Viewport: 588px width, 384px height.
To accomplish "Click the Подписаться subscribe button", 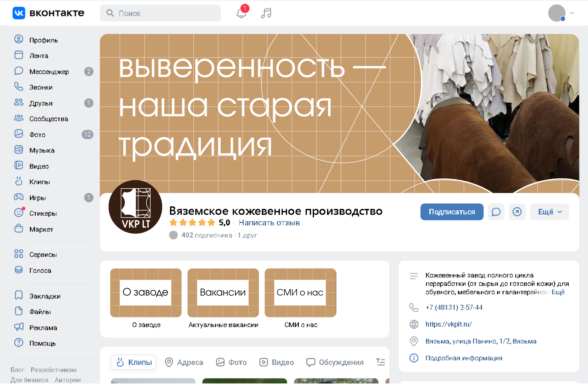I will click(x=452, y=212).
